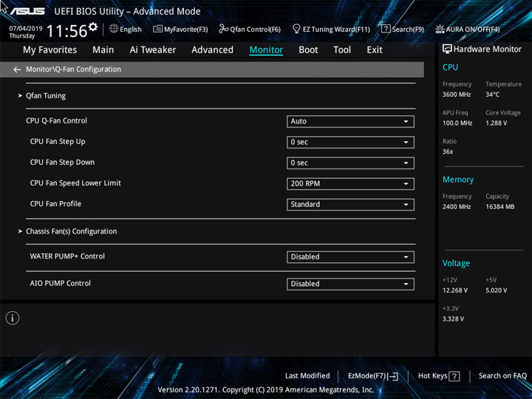Switch to EzMode(F7)
The width and height of the screenshot is (532, 399).
[x=366, y=376]
